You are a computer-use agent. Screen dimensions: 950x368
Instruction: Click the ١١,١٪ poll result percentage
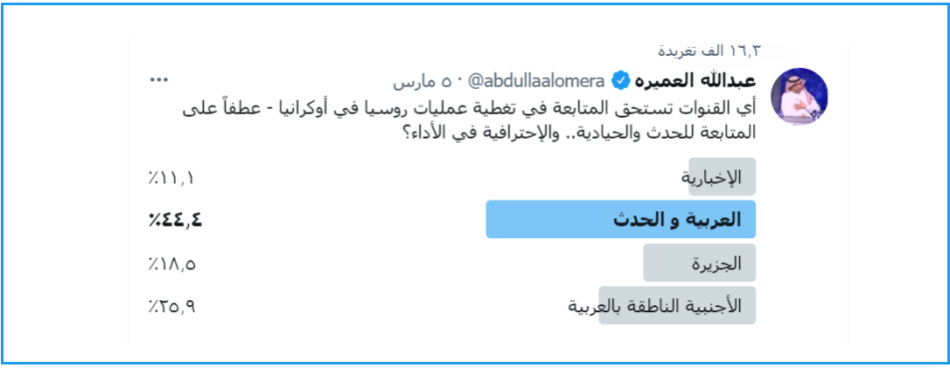172,178
